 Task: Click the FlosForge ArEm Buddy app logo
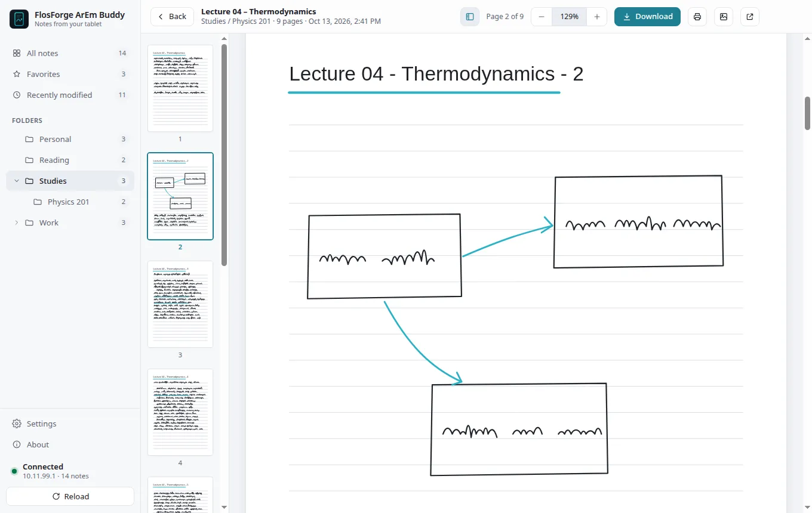[19, 19]
